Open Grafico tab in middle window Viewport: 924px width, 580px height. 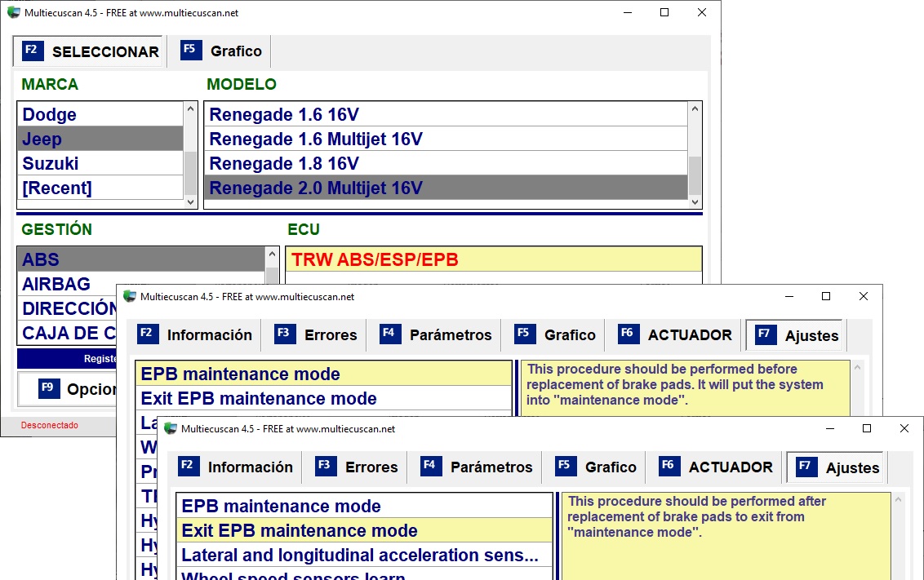pyautogui.click(x=555, y=334)
